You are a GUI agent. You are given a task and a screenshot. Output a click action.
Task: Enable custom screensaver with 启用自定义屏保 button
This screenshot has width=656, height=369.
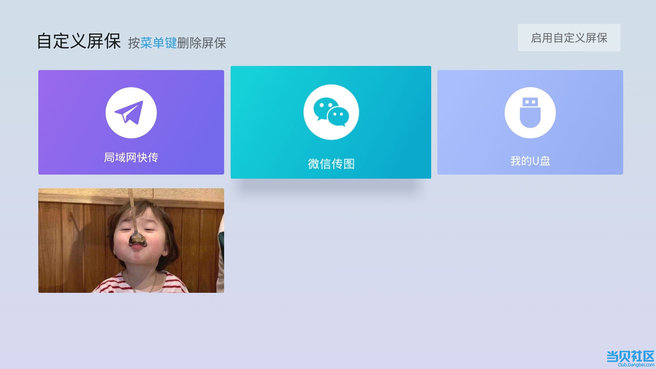point(569,38)
